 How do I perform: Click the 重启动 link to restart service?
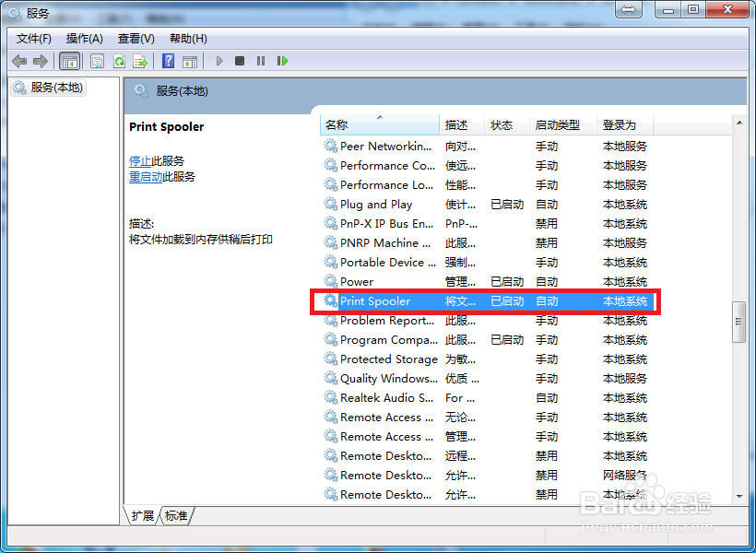click(146, 176)
